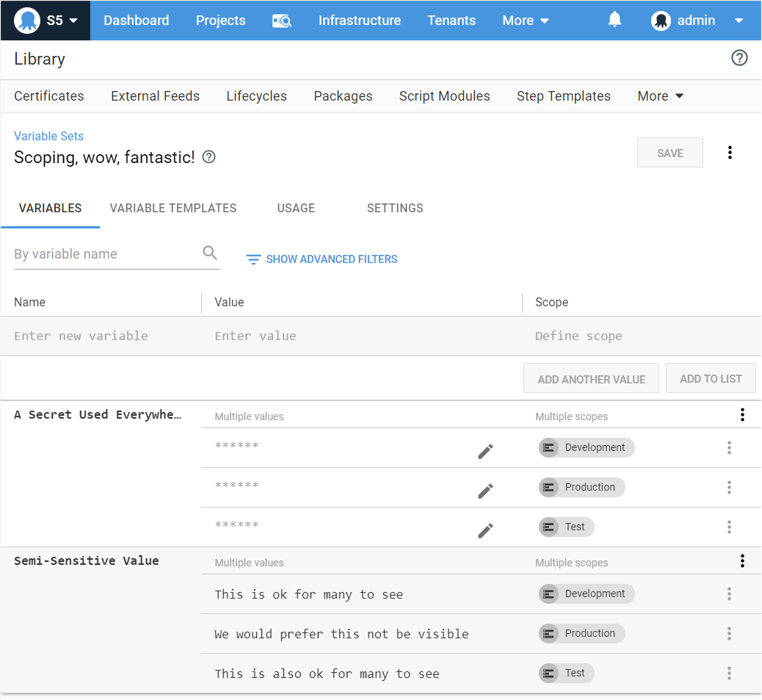This screenshot has width=762, height=700.
Task: Click magnifier icon in variable name filter
Action: [210, 253]
